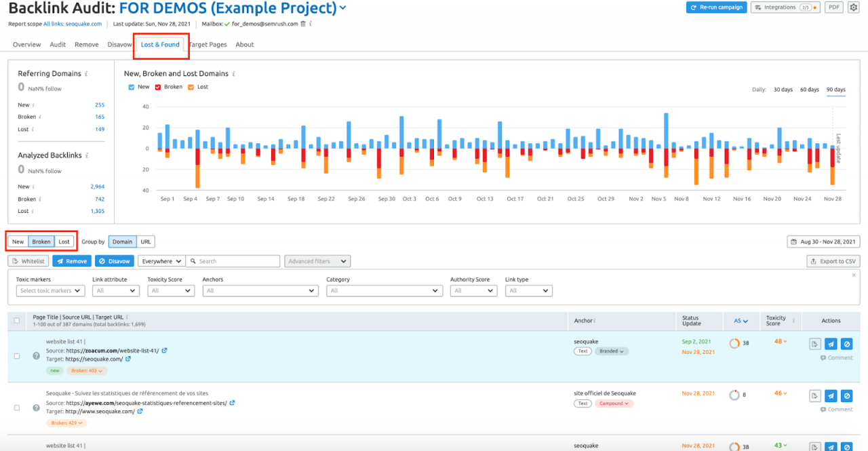Open the Lost & Found tab
Viewport: 868px width, 451px height.
pyautogui.click(x=160, y=45)
